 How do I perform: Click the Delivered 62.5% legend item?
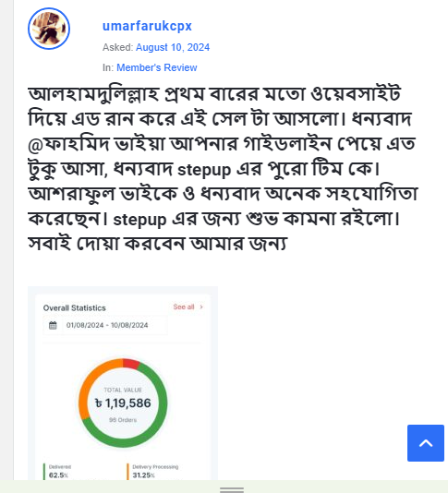58,472
